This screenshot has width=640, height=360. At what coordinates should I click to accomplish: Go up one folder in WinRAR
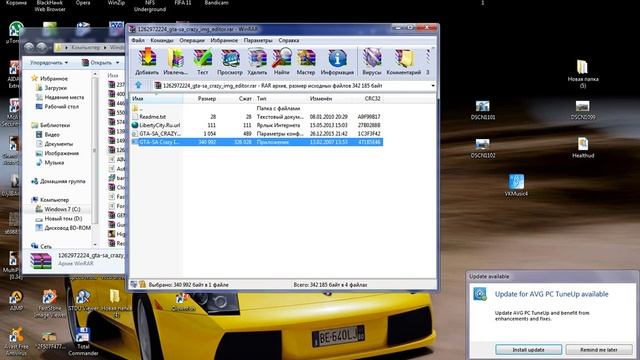138,85
